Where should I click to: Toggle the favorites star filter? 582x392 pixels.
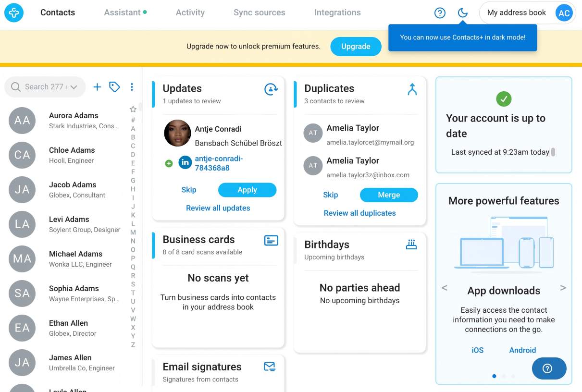click(133, 110)
